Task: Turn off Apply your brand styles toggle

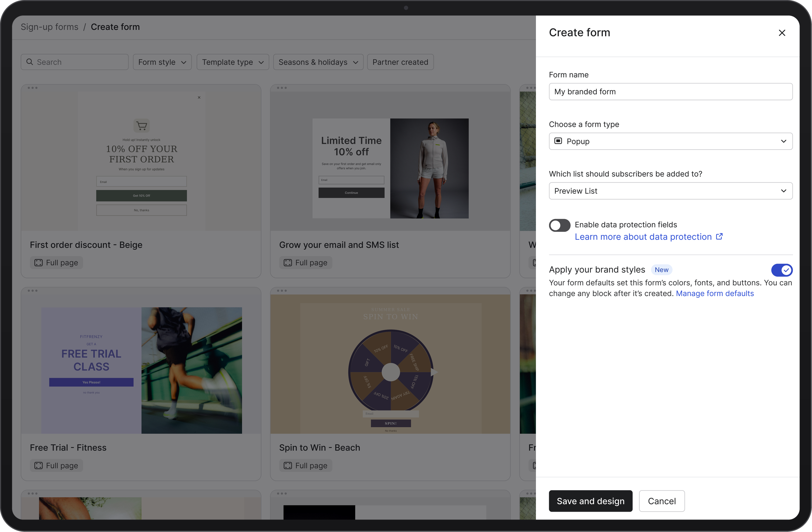Action: click(x=782, y=270)
